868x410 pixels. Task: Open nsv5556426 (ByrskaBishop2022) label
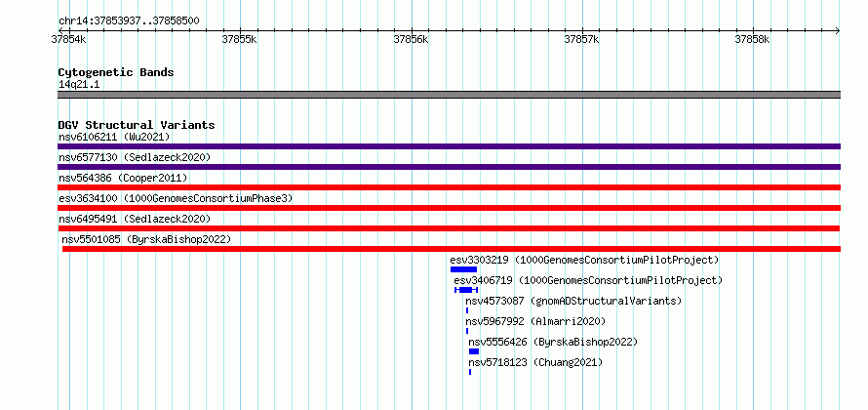(x=553, y=342)
